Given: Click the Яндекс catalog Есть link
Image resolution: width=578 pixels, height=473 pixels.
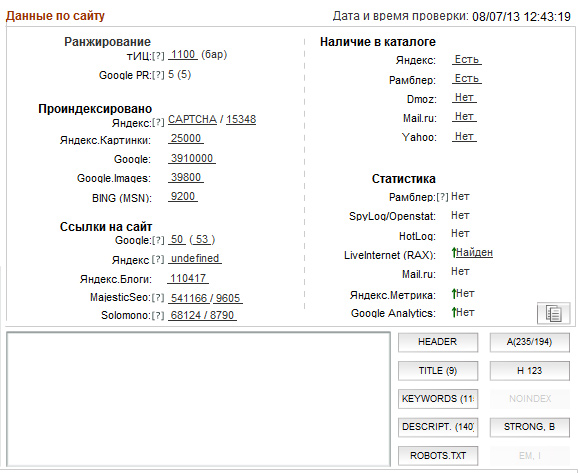Looking at the screenshot, I should [467, 59].
